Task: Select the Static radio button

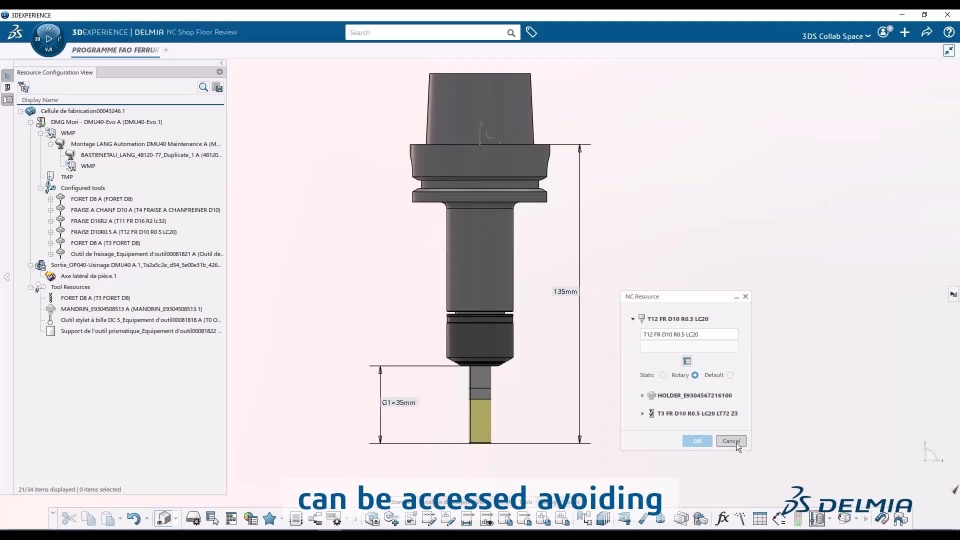Action: pyautogui.click(x=662, y=375)
